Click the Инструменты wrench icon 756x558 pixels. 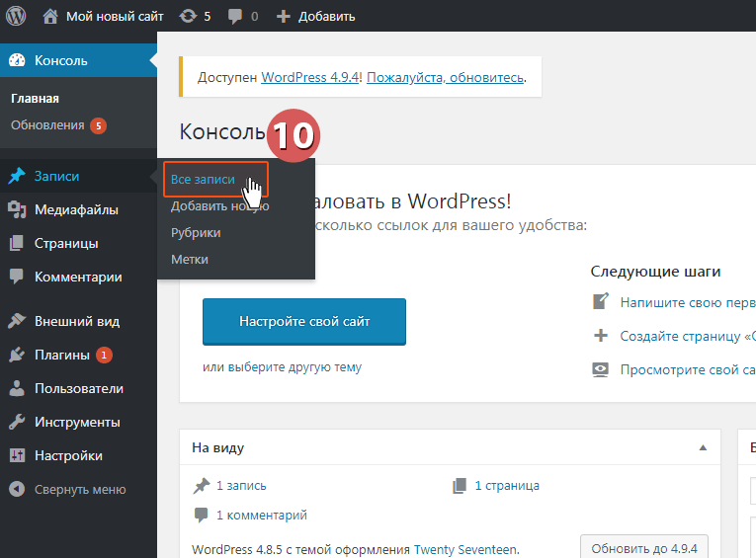point(17,422)
